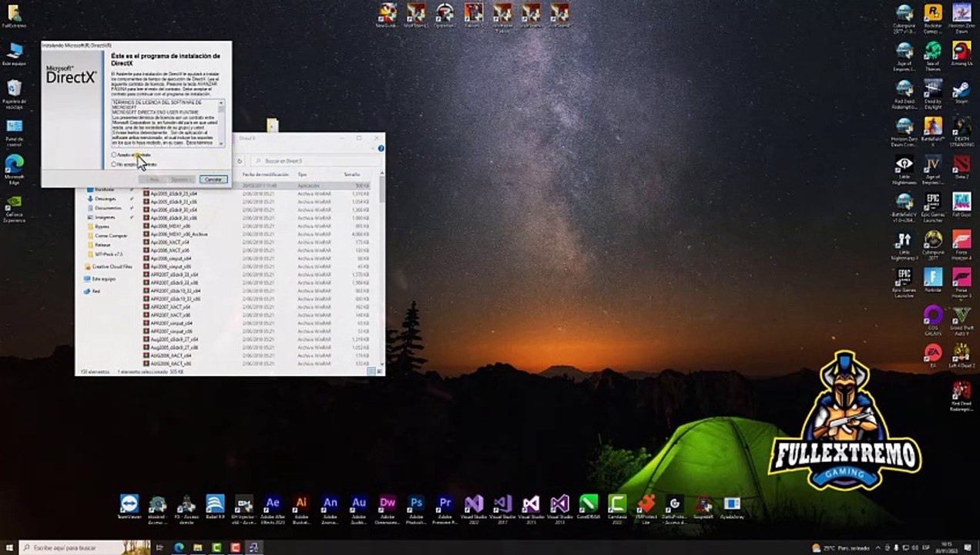This screenshot has width=980, height=555.
Task: Open Explorer help question mark icon
Action: point(381,148)
